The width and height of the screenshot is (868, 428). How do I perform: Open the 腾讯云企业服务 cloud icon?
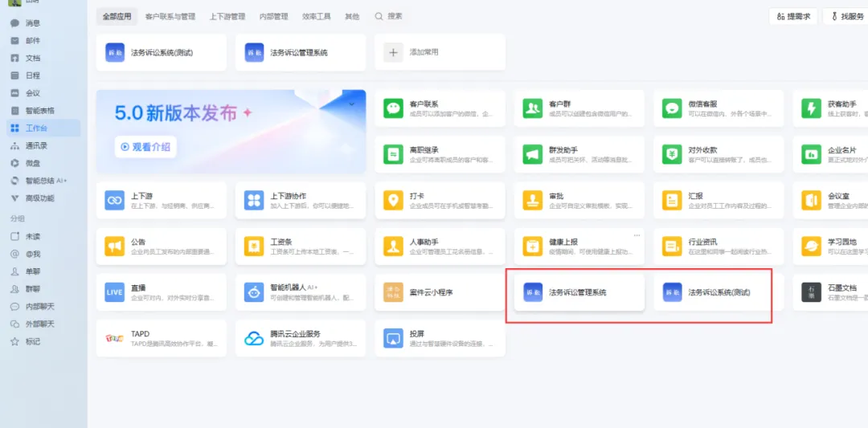[x=254, y=338]
